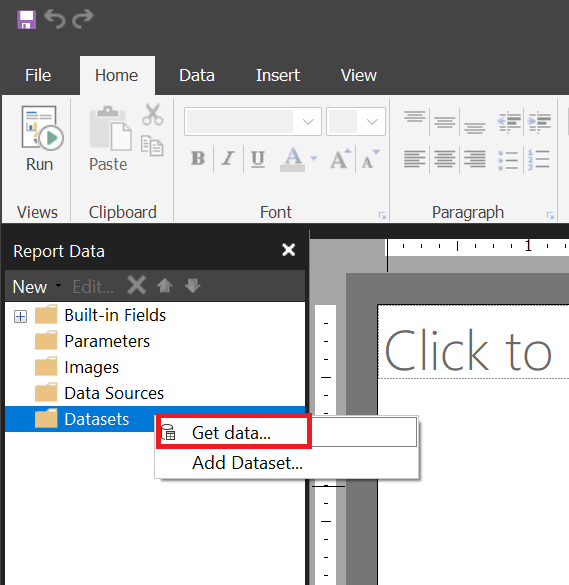Open the font family dropdown
The height and width of the screenshot is (585, 569).
(x=308, y=122)
